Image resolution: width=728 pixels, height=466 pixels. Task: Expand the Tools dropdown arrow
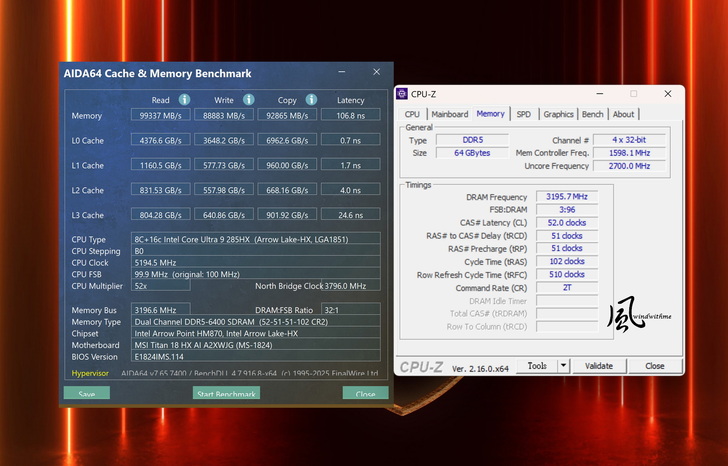(x=563, y=366)
